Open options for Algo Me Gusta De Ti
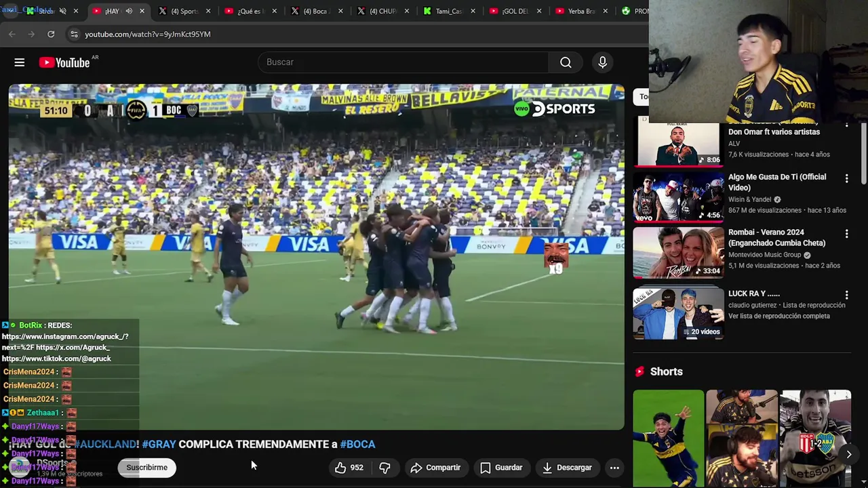Screen dimensions: 868x488 846,178
